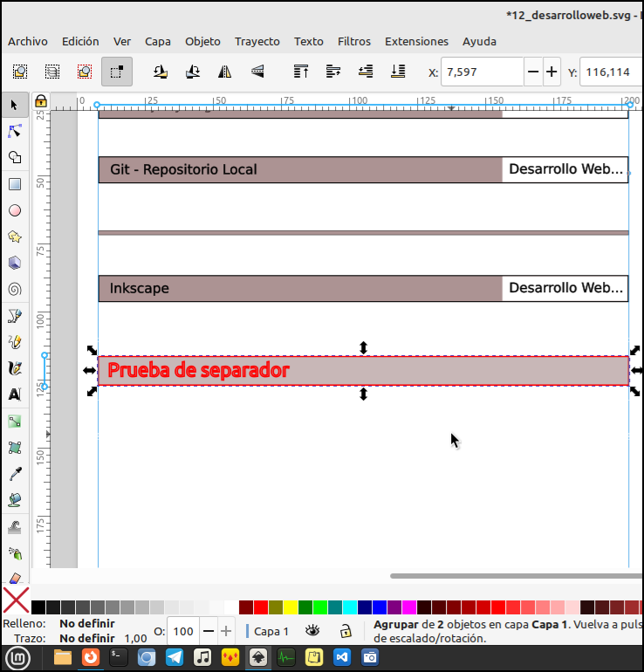Open the Edición menu

80,42
